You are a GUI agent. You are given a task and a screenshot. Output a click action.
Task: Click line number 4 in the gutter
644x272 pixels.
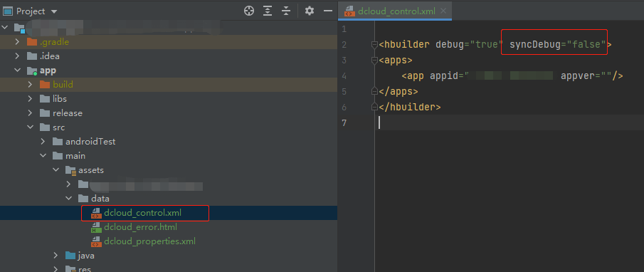click(344, 76)
